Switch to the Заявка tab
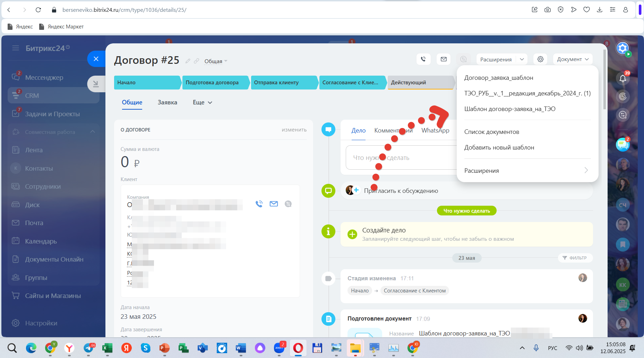 (167, 102)
